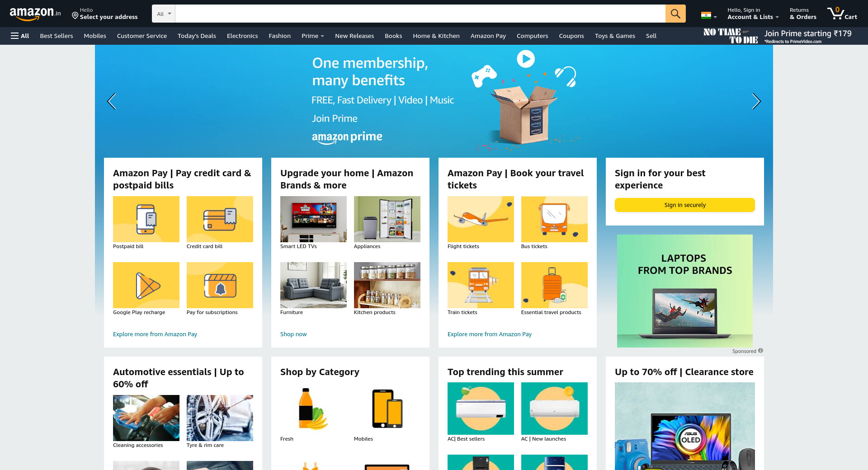868x470 pixels.
Task: Open the All hamburger menu
Action: 20,36
